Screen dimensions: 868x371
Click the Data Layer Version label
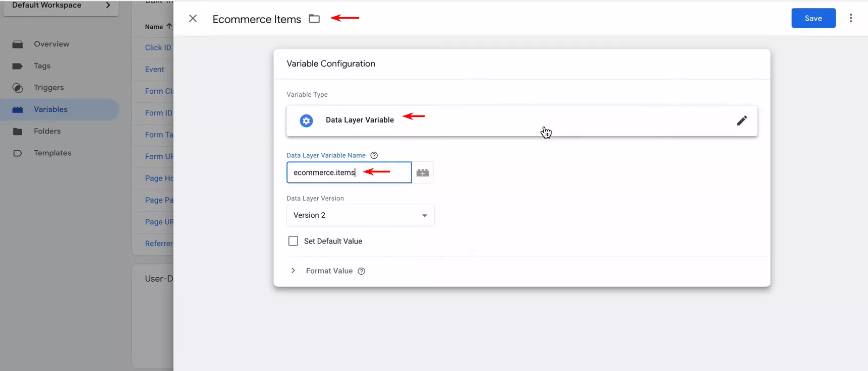click(x=315, y=198)
